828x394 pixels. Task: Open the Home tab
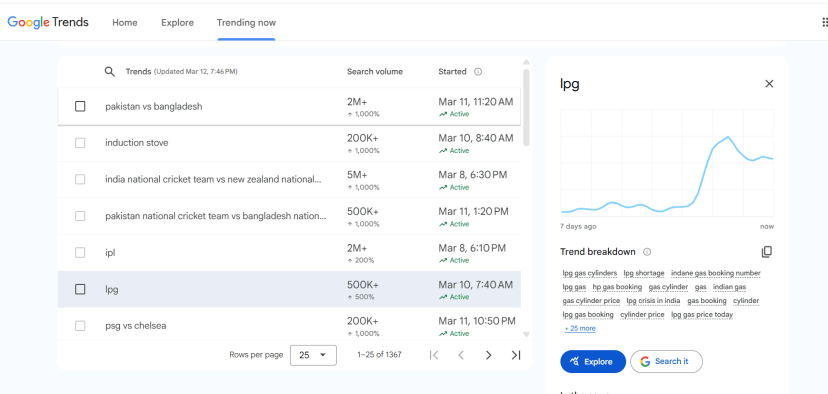125,23
